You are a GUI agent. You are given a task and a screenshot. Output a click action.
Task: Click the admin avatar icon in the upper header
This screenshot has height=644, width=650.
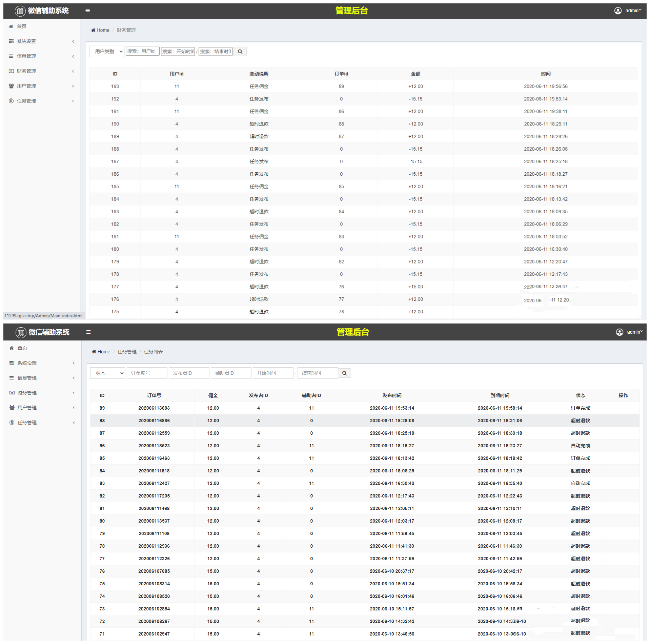(618, 11)
